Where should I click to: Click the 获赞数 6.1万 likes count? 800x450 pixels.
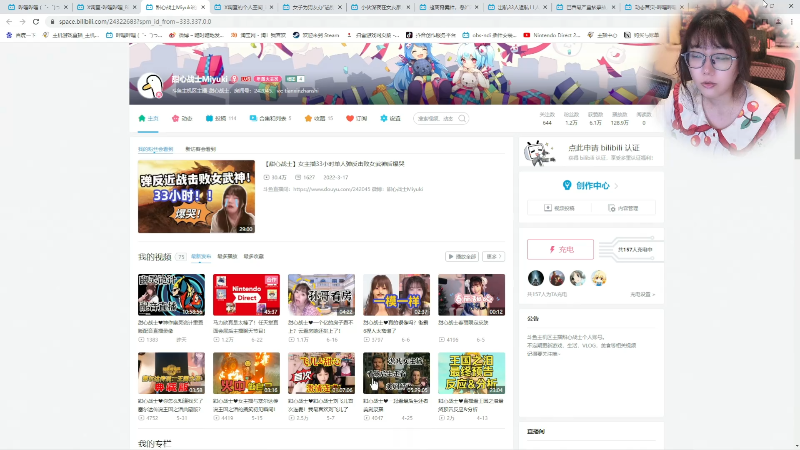point(595,118)
